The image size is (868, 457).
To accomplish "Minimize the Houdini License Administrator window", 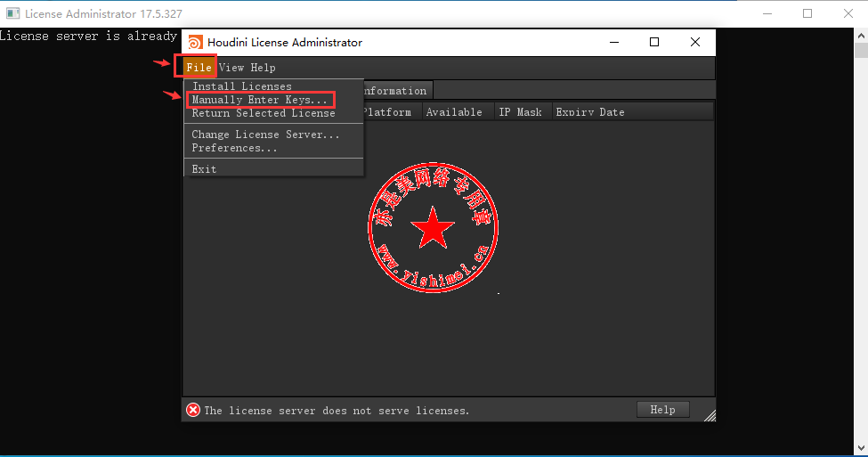I will 614,42.
